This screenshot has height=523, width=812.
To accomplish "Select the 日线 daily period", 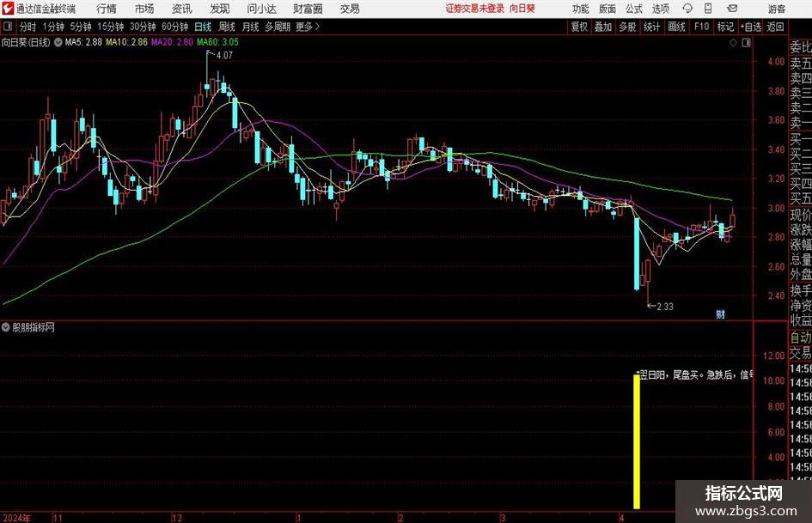I will pos(203,27).
